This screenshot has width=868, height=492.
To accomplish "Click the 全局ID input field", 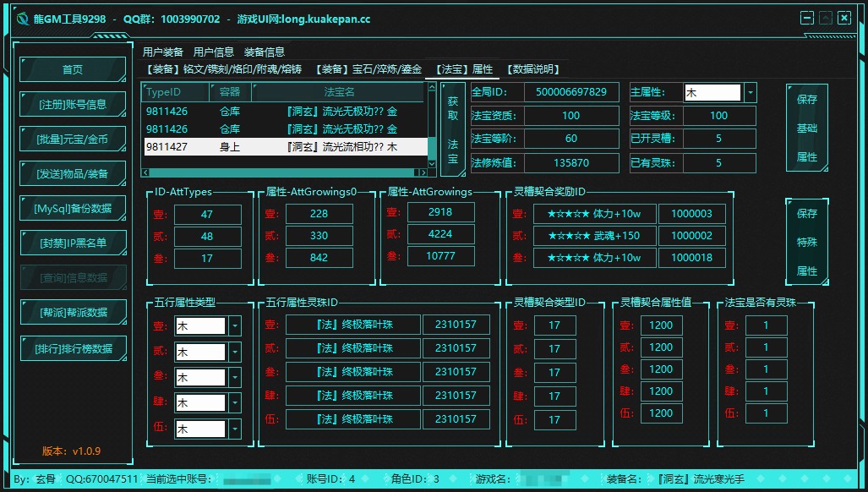I will 571,92.
